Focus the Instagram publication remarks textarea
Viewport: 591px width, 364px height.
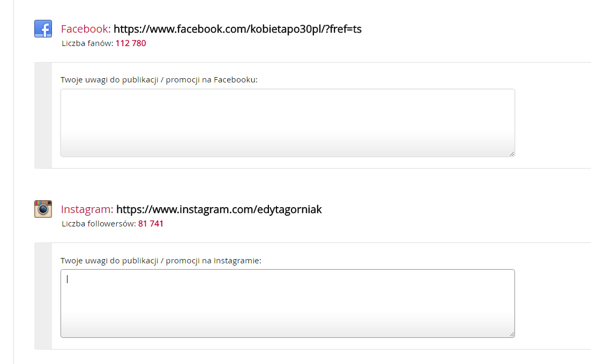pos(288,304)
